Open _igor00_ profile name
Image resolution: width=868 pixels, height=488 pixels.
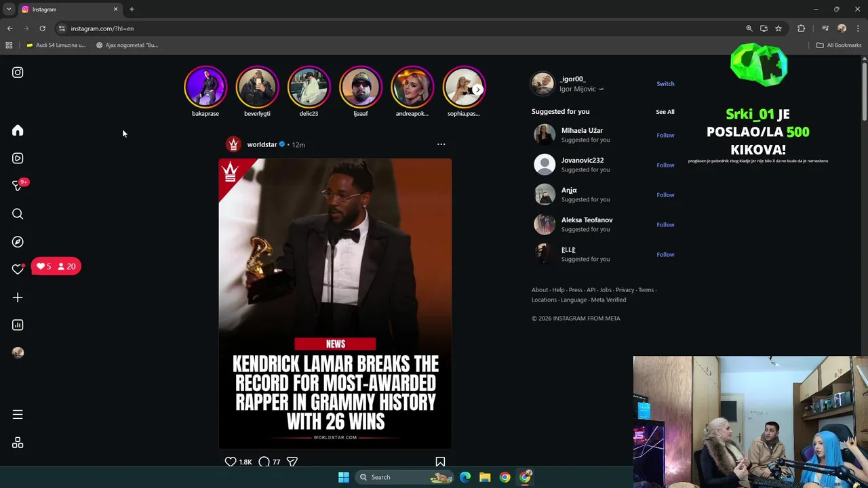point(573,79)
